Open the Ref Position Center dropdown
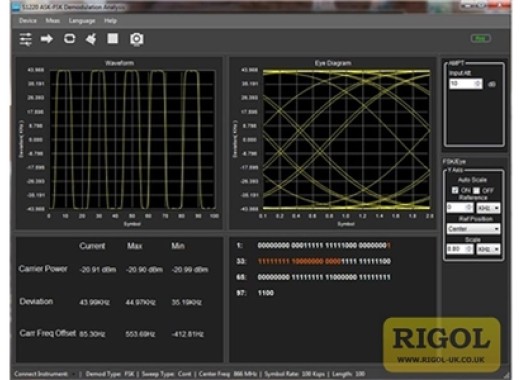Image resolution: width=520 pixels, height=380 pixels. pyautogui.click(x=473, y=229)
